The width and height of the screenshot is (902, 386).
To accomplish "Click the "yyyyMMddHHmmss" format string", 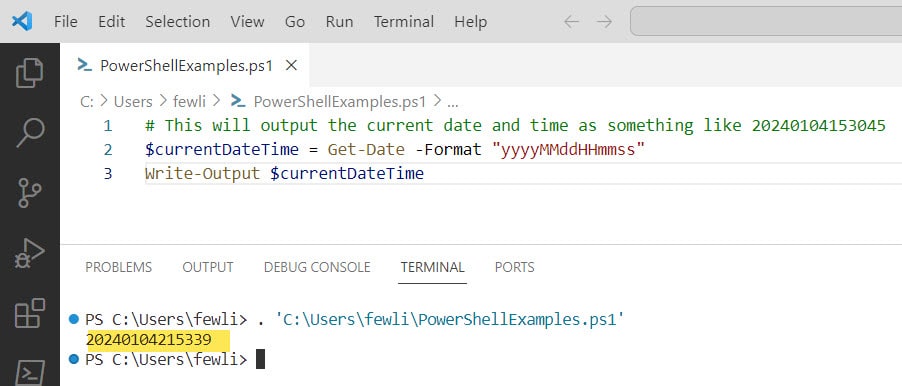I will [x=568, y=150].
